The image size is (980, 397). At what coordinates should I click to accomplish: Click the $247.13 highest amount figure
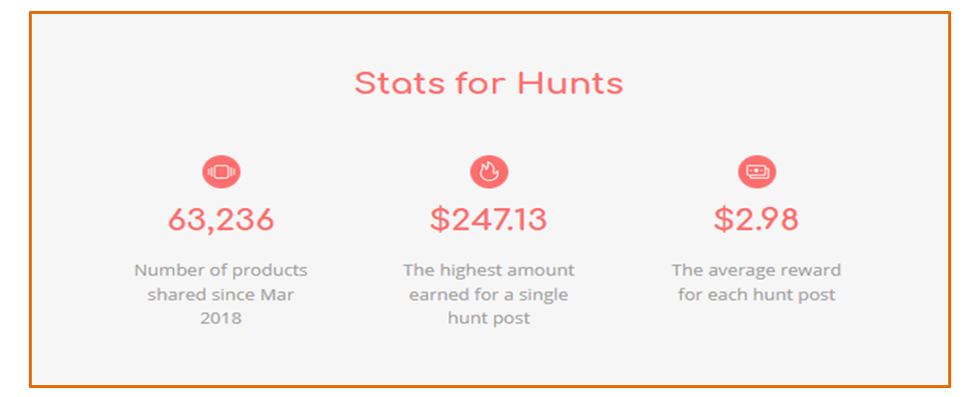click(489, 220)
